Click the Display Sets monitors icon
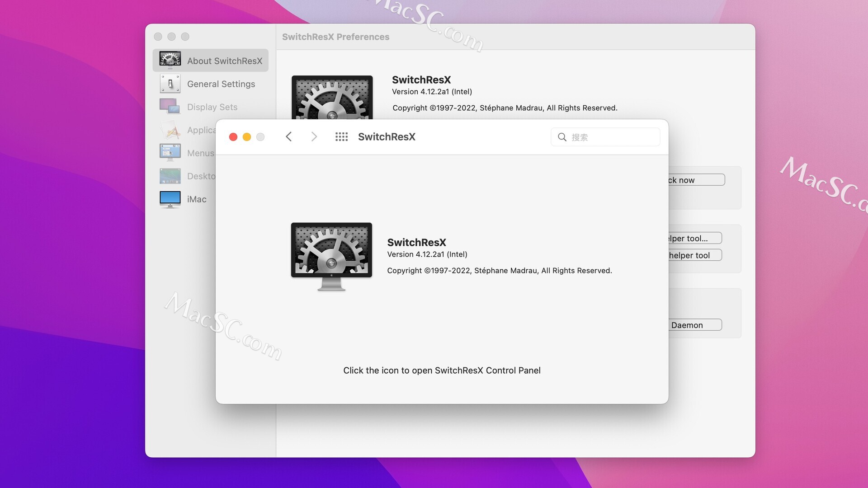The height and width of the screenshot is (488, 868). point(170,107)
